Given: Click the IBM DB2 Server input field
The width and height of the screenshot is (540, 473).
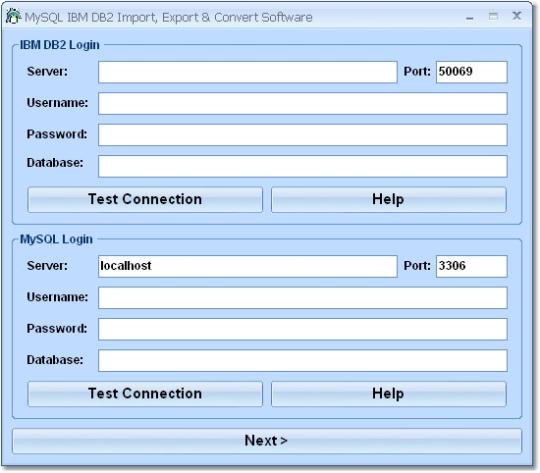Looking at the screenshot, I should pos(248,72).
